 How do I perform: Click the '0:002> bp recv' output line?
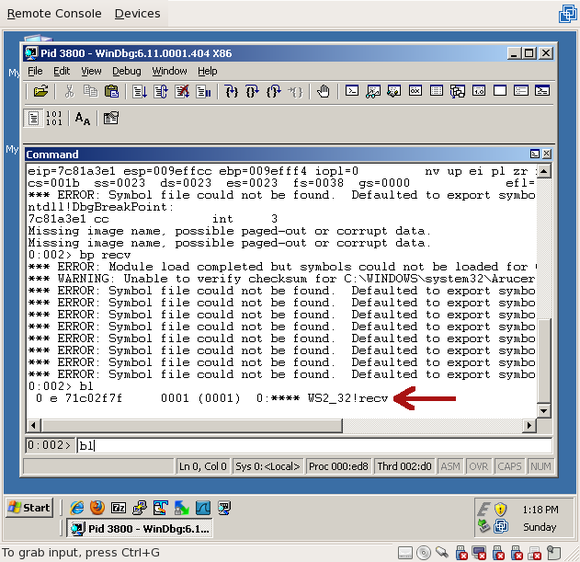(x=80, y=255)
